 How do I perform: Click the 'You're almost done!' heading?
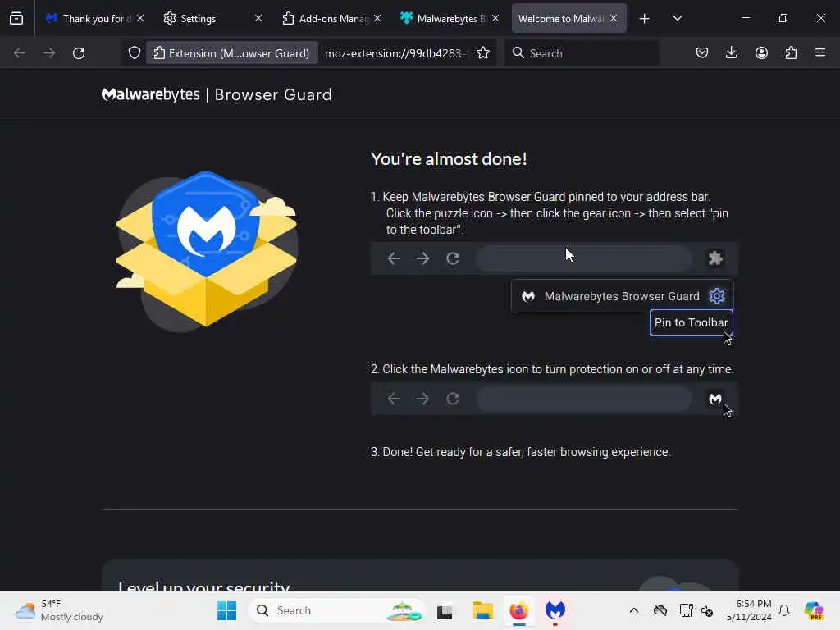pyautogui.click(x=449, y=158)
